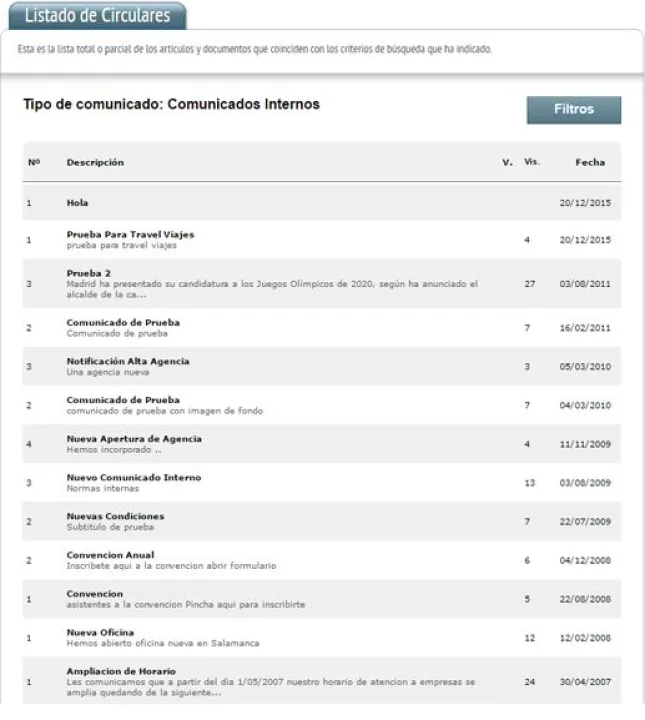The image size is (645, 720).
Task: Select the Notificación Alta Agencia entry
Action: click(x=127, y=361)
